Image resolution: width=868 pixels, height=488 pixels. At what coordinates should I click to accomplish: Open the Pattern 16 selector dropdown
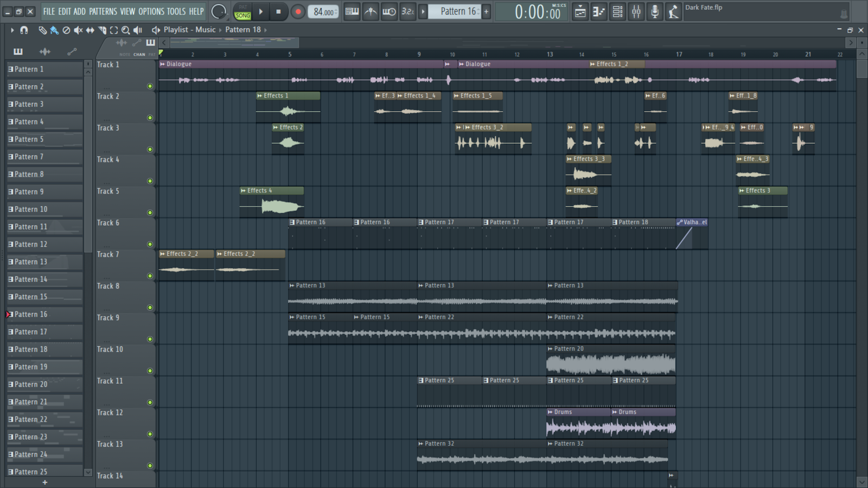click(x=454, y=11)
